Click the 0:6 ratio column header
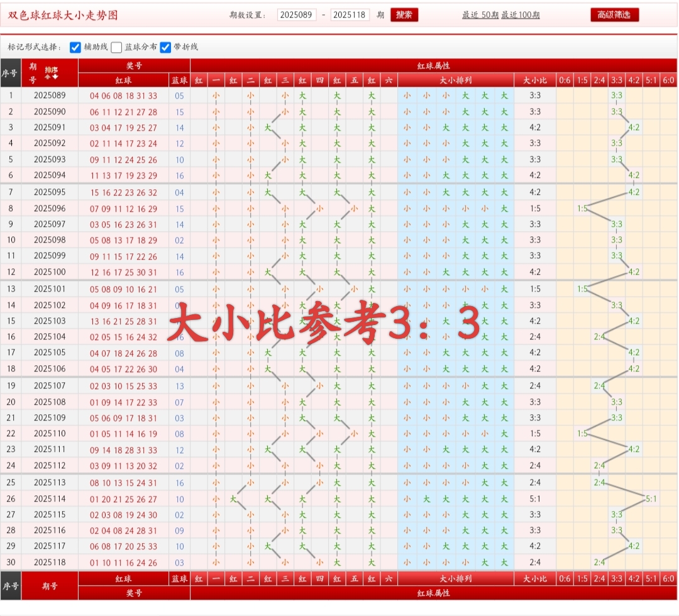 (x=566, y=80)
